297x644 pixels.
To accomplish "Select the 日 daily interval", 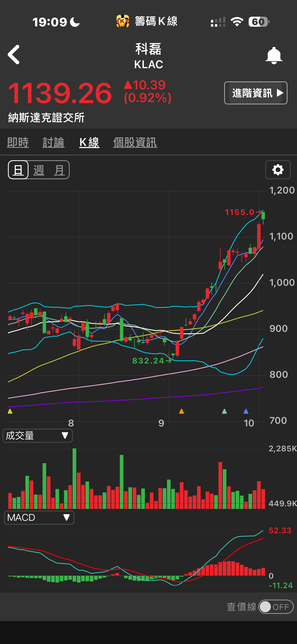I will [x=18, y=170].
